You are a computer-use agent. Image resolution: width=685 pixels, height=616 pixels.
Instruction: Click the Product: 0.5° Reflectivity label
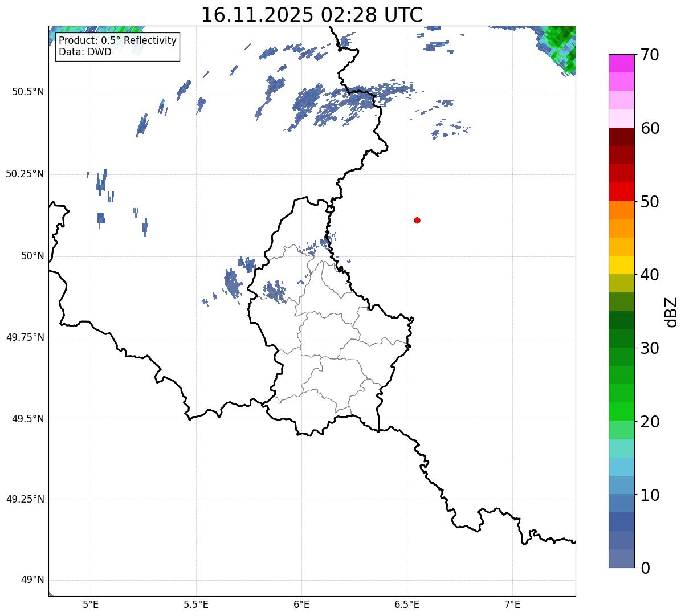point(117,41)
